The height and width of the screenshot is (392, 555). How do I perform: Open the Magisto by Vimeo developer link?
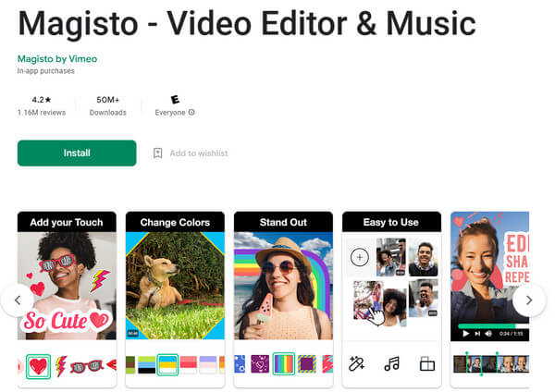pyautogui.click(x=57, y=59)
